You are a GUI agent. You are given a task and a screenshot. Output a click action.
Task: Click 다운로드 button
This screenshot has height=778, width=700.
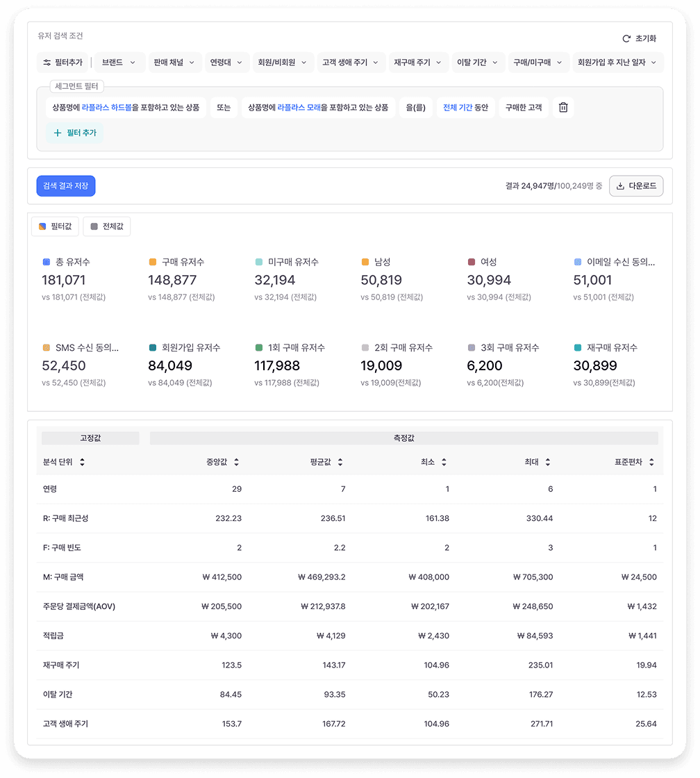[x=636, y=186]
